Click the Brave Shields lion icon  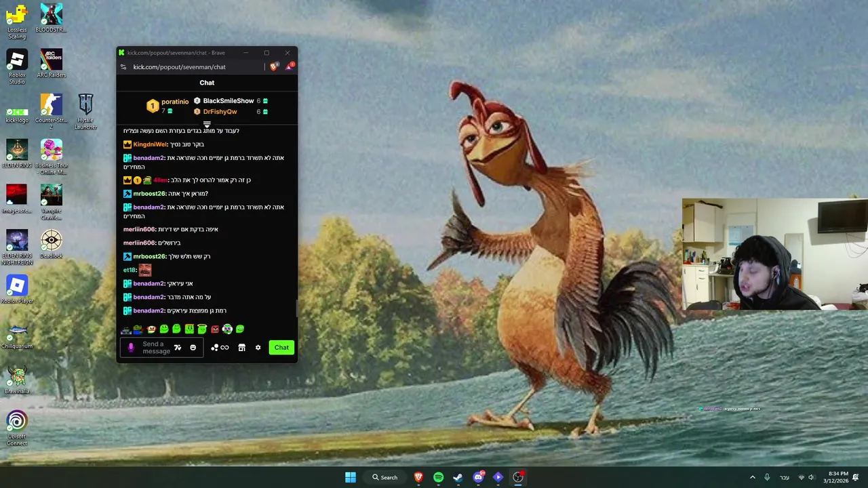click(x=274, y=66)
